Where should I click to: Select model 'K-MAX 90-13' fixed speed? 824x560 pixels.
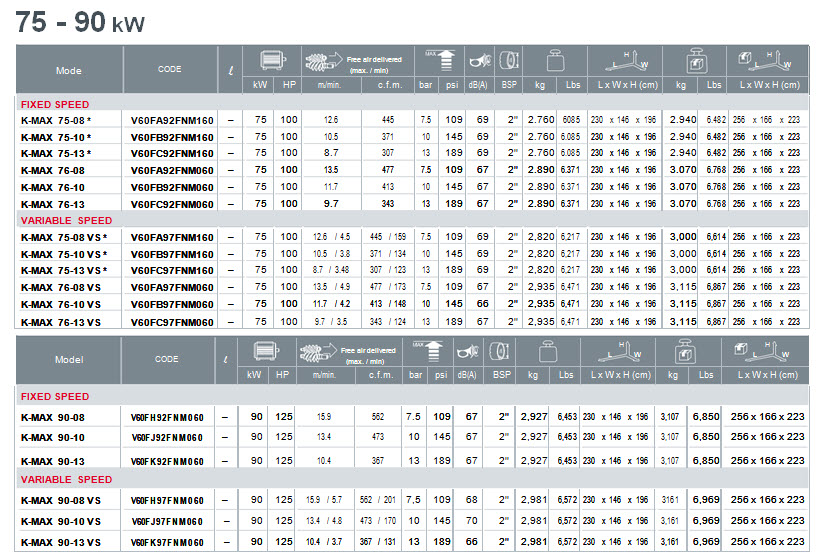(x=53, y=461)
